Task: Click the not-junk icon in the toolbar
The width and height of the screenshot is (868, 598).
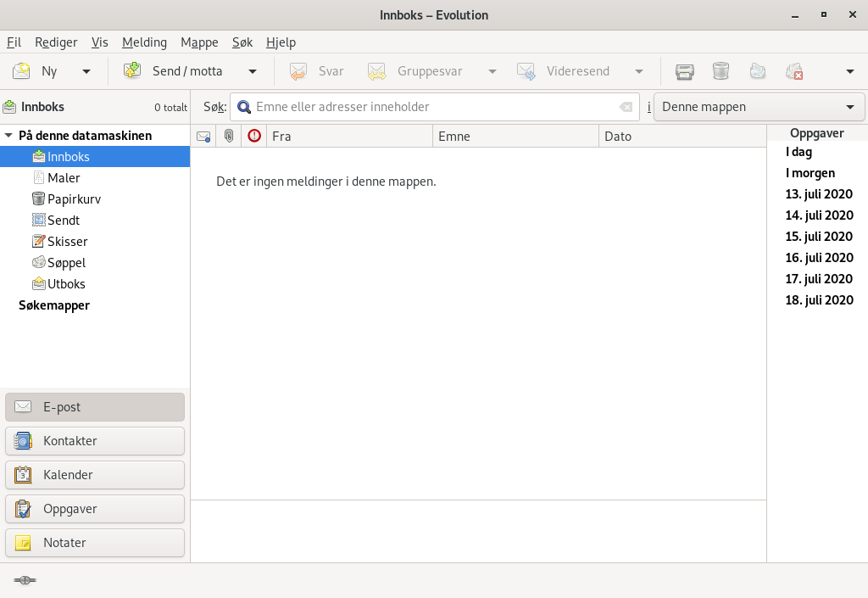Action: 794,71
